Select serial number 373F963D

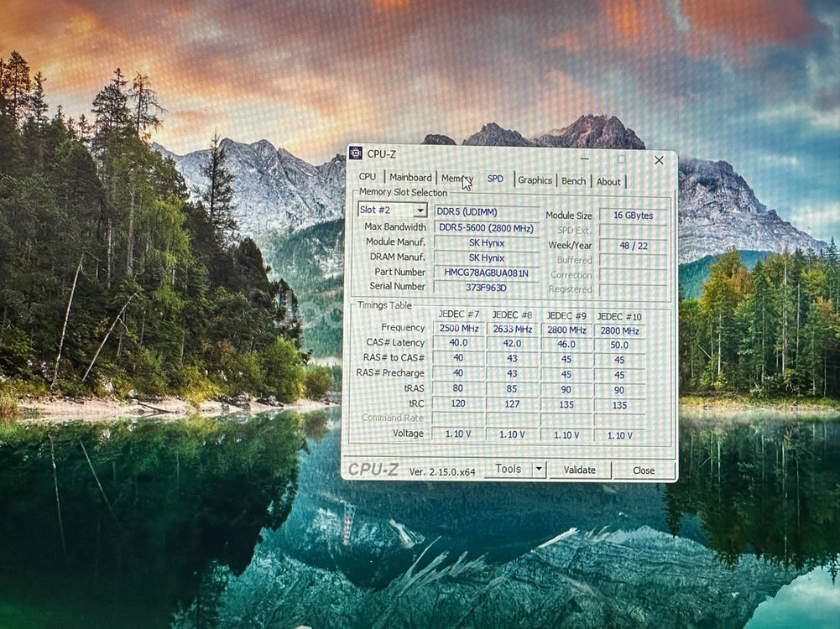pos(486,288)
